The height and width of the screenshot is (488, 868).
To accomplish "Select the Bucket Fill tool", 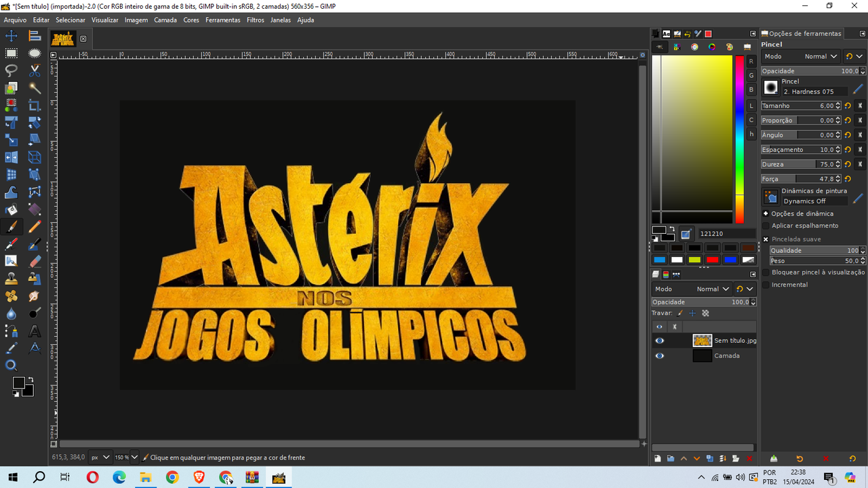I will [x=12, y=209].
